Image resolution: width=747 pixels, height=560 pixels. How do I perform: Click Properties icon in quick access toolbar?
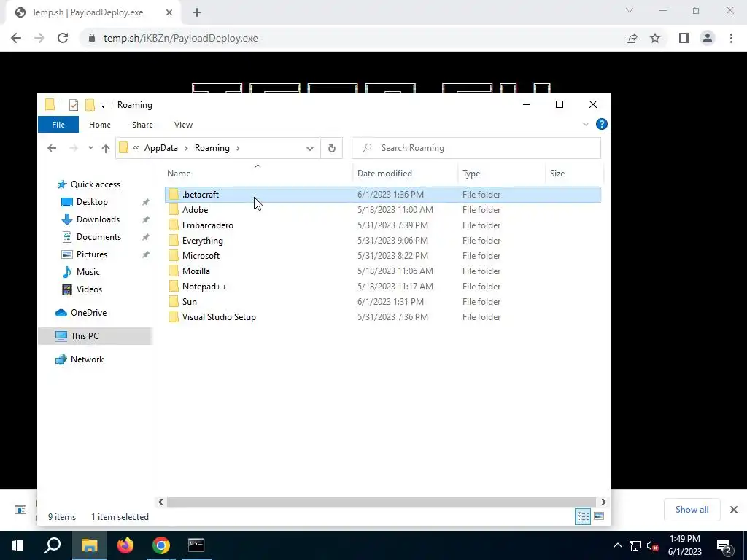point(74,105)
